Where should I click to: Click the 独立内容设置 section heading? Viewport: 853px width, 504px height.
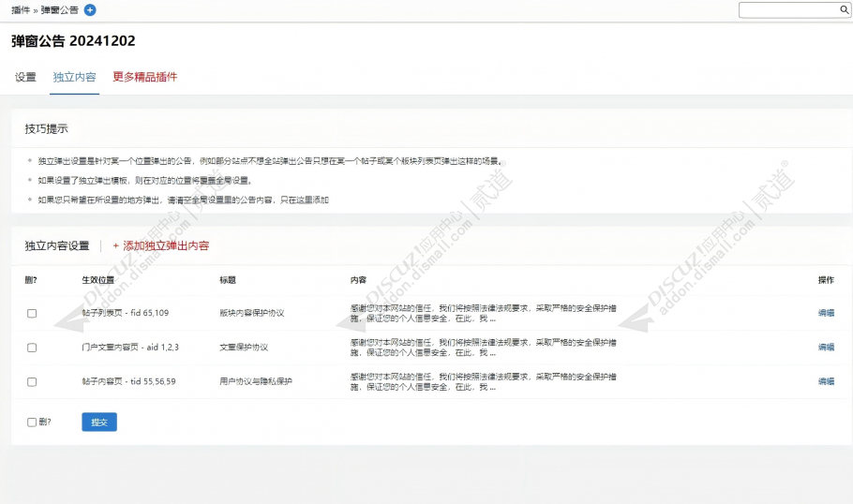(x=57, y=245)
